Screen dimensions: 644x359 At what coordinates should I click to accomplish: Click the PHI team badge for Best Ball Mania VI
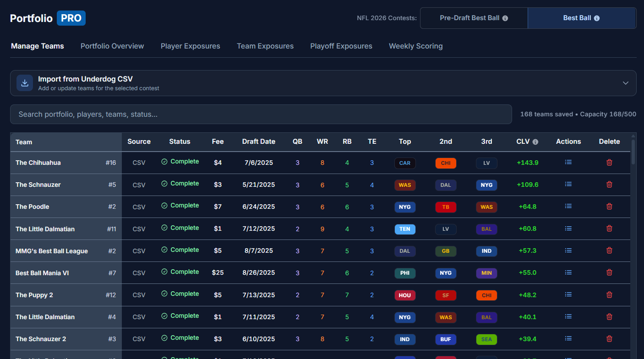click(405, 272)
